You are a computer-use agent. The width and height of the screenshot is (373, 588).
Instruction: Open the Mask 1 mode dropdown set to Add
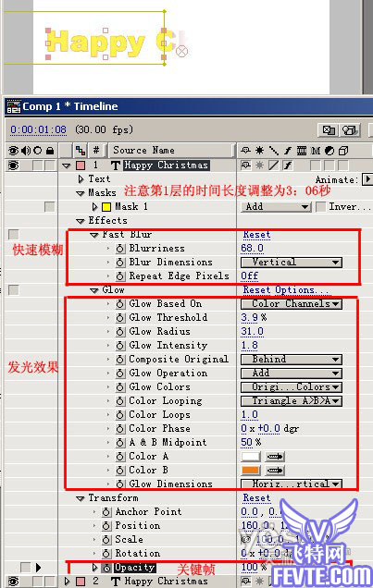(276, 207)
